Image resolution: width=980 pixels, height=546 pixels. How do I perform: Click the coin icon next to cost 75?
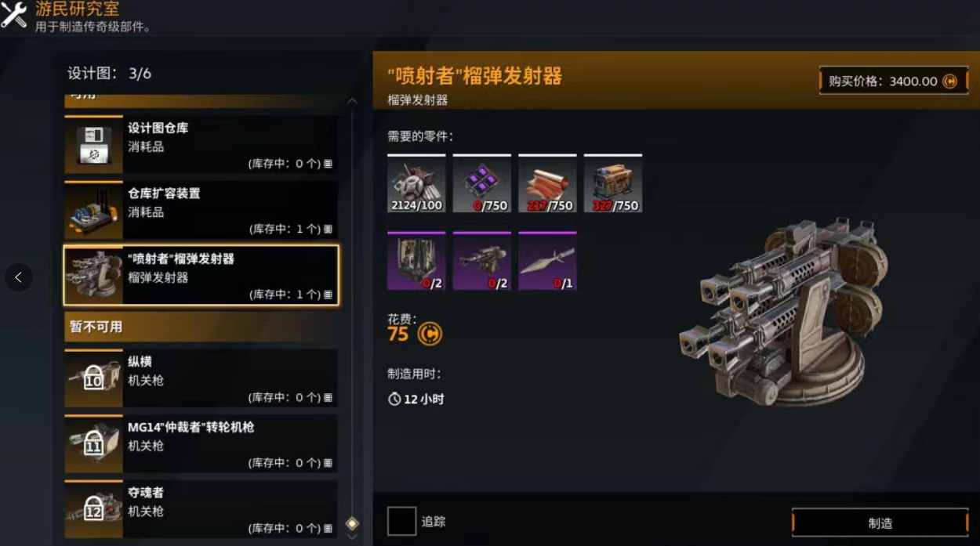(x=430, y=334)
